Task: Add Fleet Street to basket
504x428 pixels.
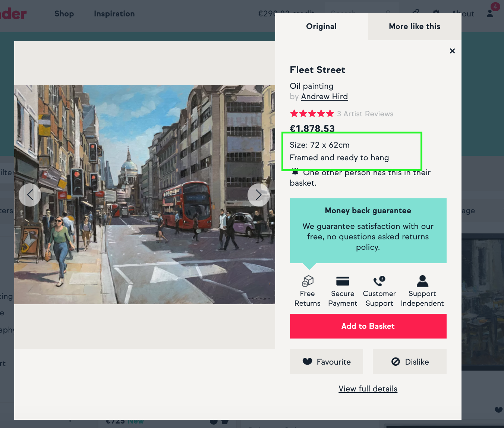Action: (x=368, y=326)
